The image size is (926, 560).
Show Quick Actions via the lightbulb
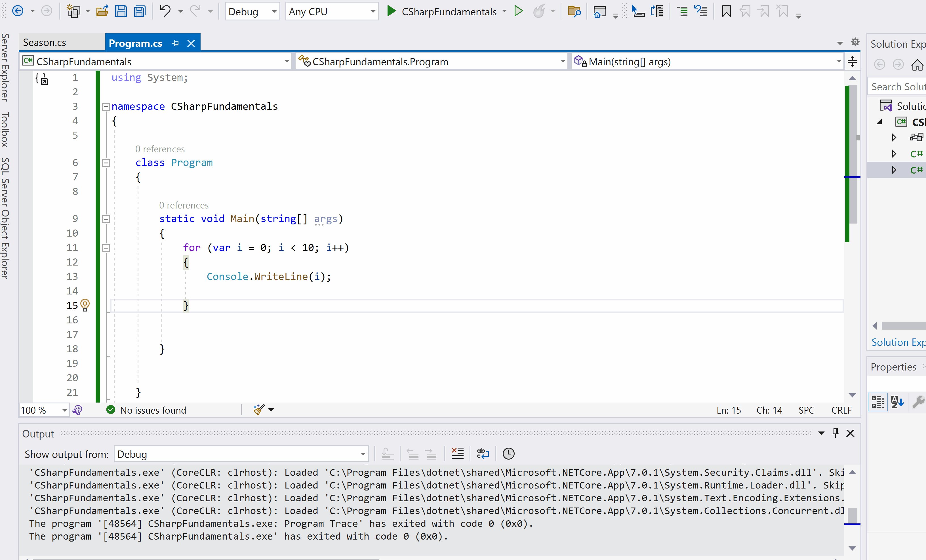[85, 305]
